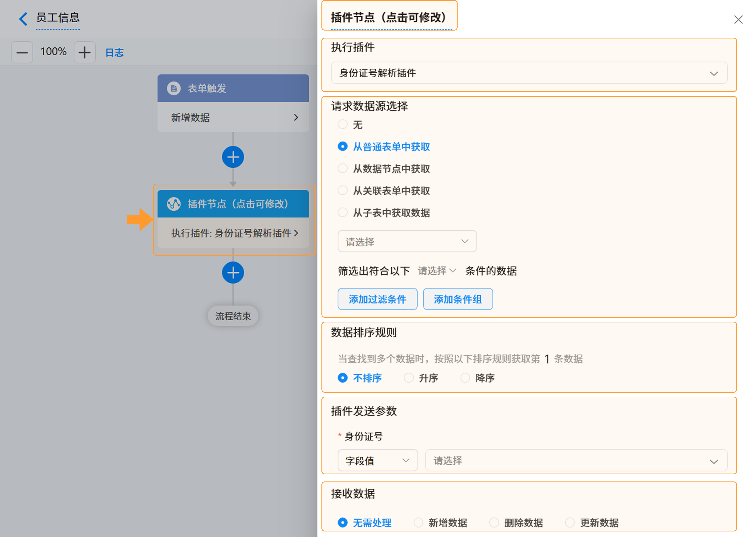Add a node below 表单触发 with plus
The height and width of the screenshot is (537, 756).
[233, 157]
